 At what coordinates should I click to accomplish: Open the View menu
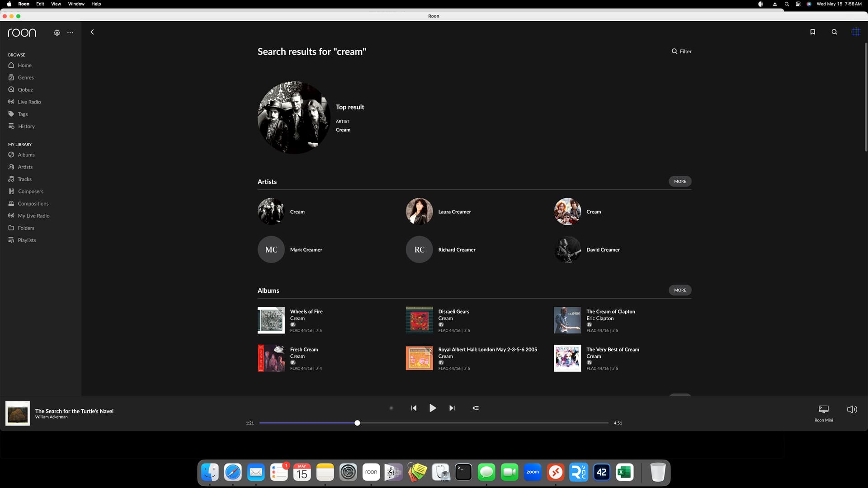[x=56, y=4]
